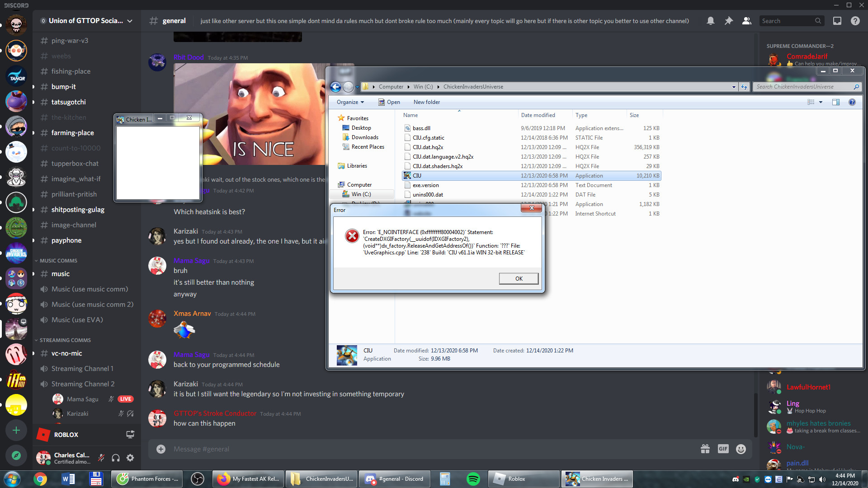Open Spotify from the taskbar
This screenshot has width=868, height=488.
(473, 479)
